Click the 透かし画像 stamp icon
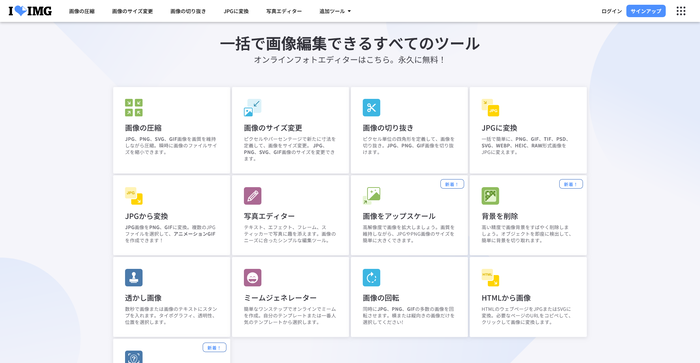This screenshot has width=700, height=363. pyautogui.click(x=134, y=278)
